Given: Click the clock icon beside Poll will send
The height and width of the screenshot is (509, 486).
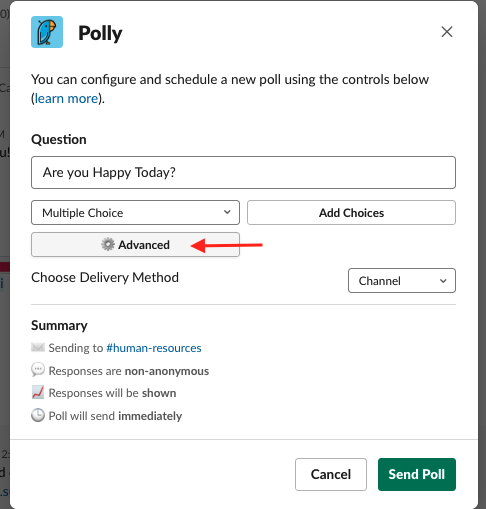Looking at the screenshot, I should point(38,415).
